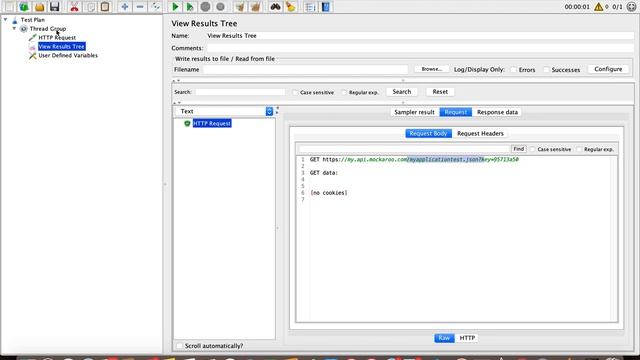Click the yellow warning triangle log icon
Screen dimensions: 640x360
(x=598, y=7)
